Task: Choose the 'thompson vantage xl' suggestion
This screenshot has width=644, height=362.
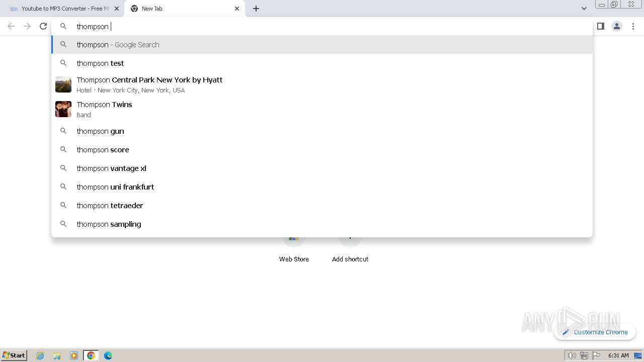Action: 322,168
